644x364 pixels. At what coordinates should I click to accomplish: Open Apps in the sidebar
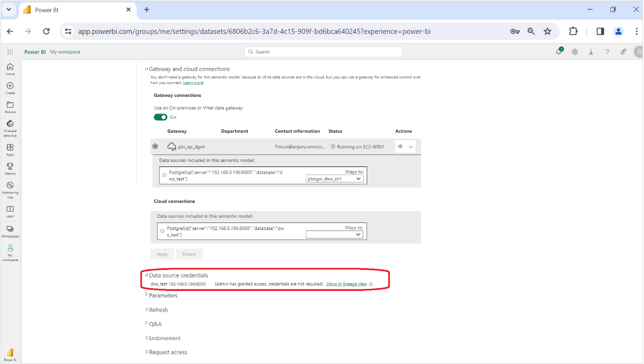coord(10,150)
